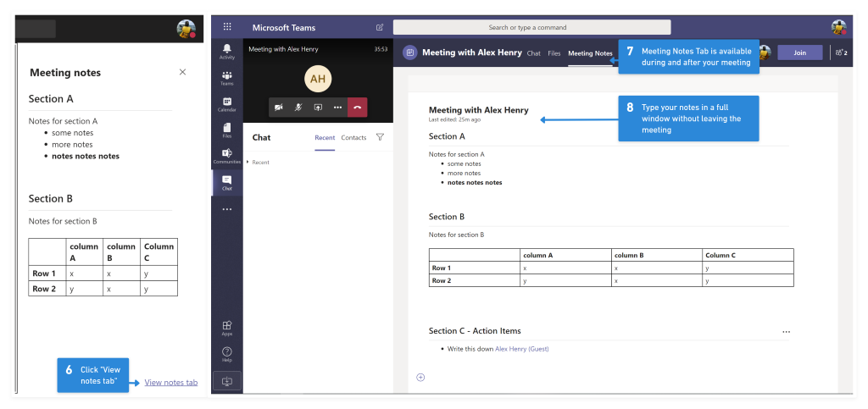The width and height of the screenshot is (868, 409).
Task: Close the Meeting notes side panel
Action: point(183,72)
